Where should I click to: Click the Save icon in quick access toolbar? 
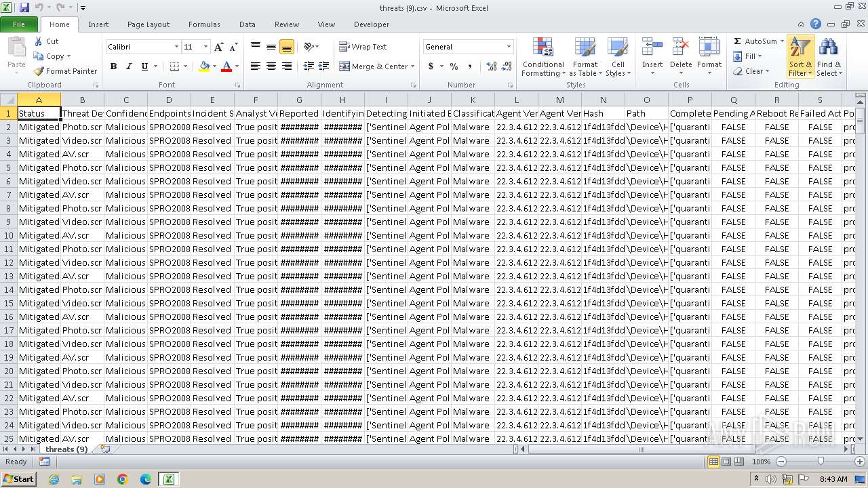point(24,7)
